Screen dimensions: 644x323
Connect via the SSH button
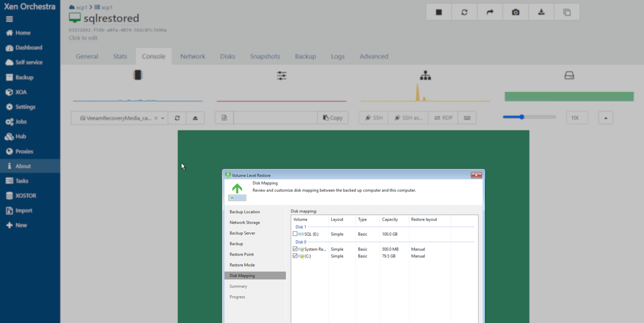(373, 118)
